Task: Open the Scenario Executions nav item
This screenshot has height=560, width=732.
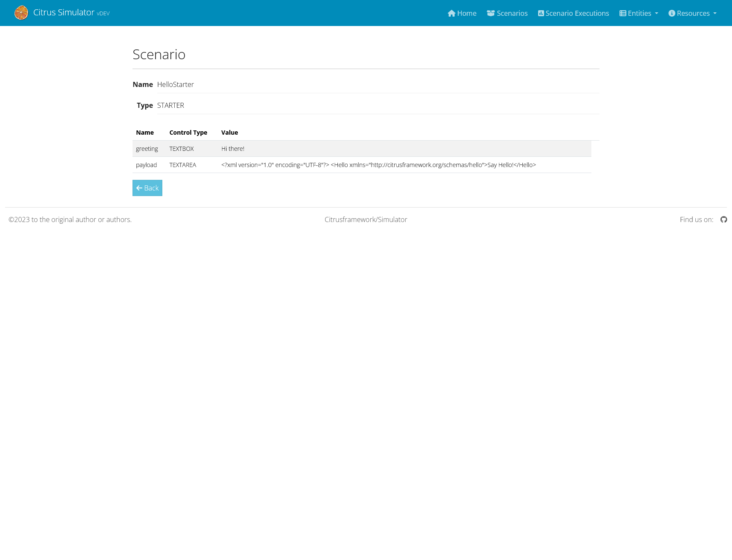Action: coord(577,13)
